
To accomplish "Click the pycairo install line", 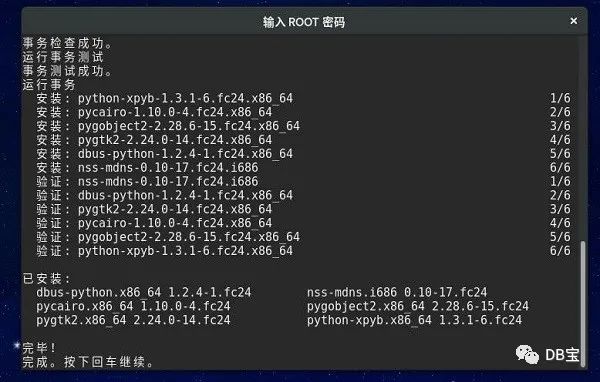I will (x=303, y=112).
